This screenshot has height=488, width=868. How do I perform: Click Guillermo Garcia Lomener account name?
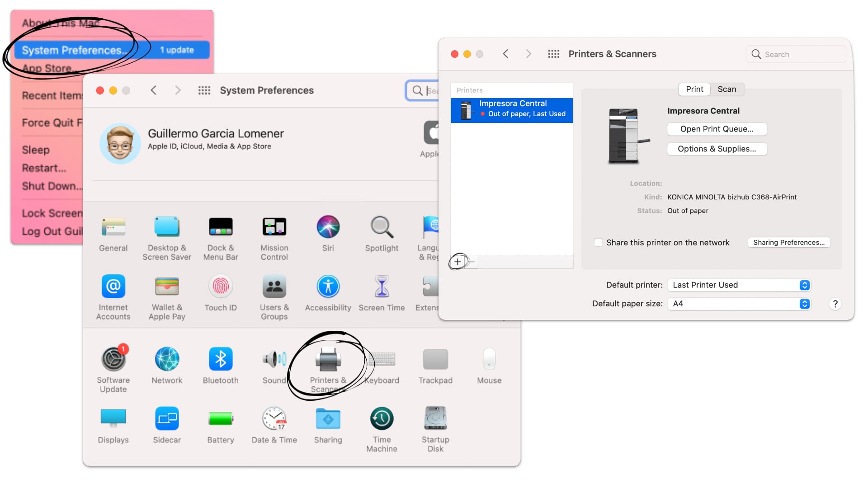[x=216, y=134]
